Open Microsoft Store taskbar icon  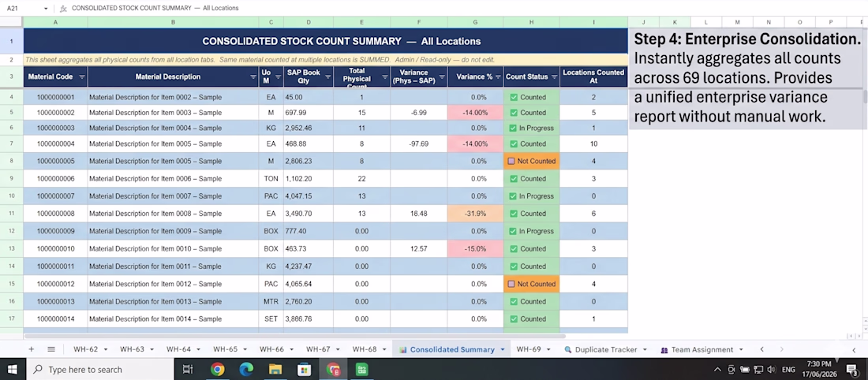304,369
